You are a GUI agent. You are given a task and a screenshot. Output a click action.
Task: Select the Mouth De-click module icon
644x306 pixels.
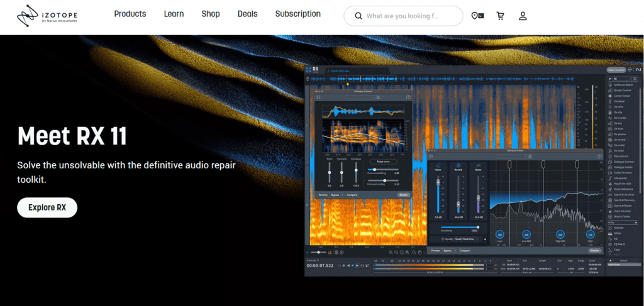(x=610, y=183)
